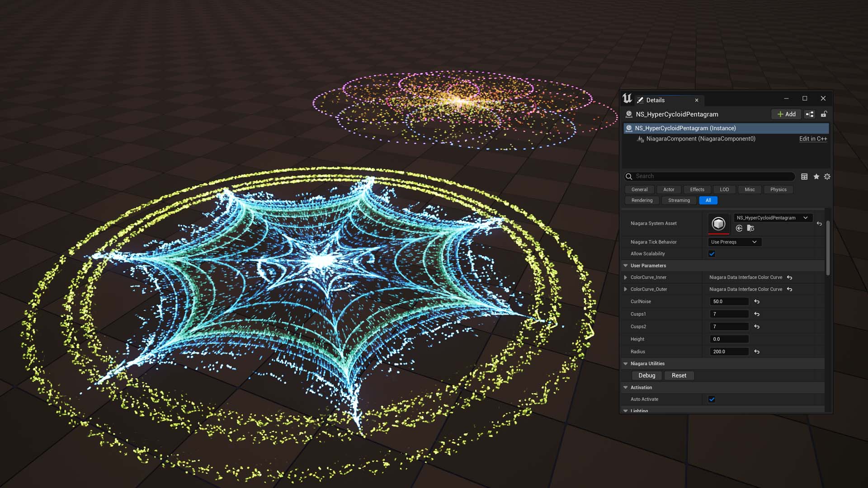Image resolution: width=868 pixels, height=488 pixels.
Task: Click the blueprint/add script icon
Action: (810, 114)
